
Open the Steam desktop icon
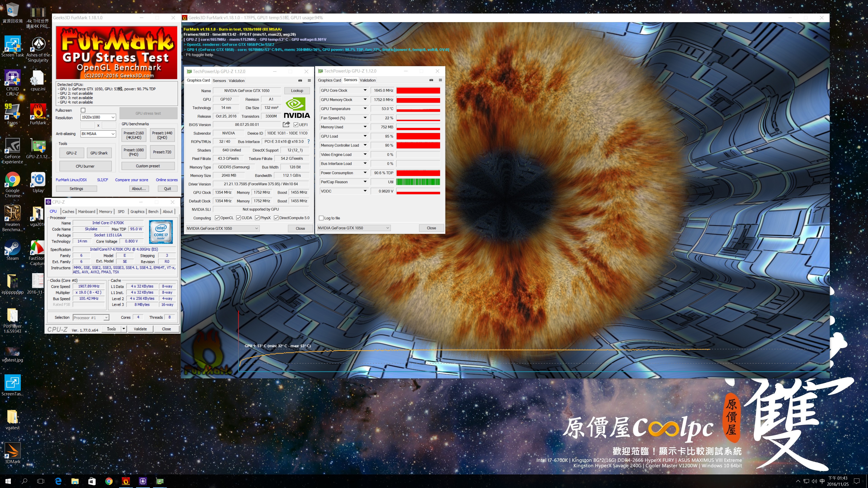tap(12, 250)
